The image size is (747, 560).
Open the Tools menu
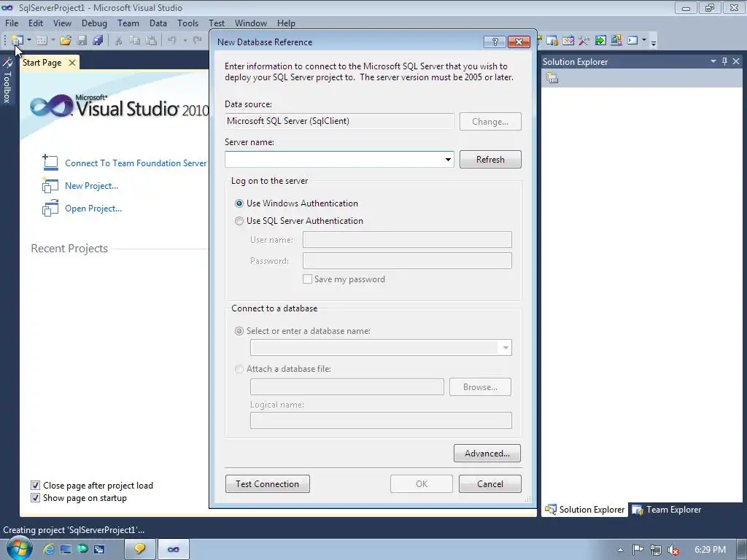(x=187, y=23)
